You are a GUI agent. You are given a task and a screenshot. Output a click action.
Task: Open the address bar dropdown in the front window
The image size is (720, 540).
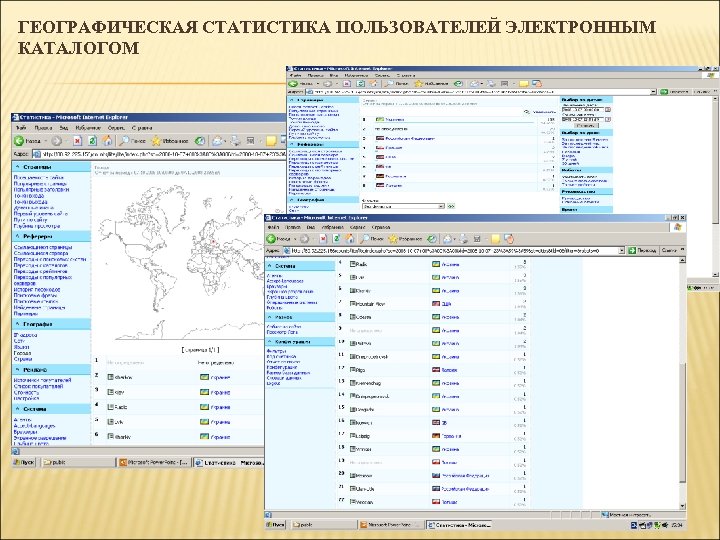[621, 251]
